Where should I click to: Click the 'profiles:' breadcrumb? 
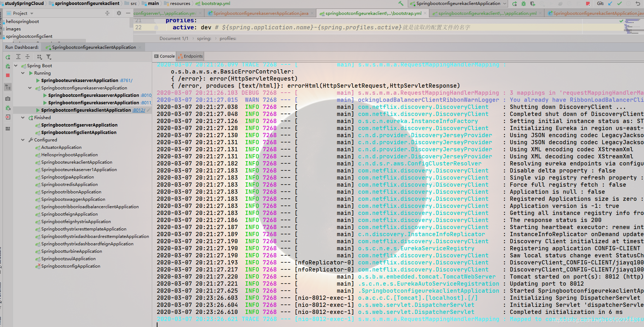tap(228, 39)
